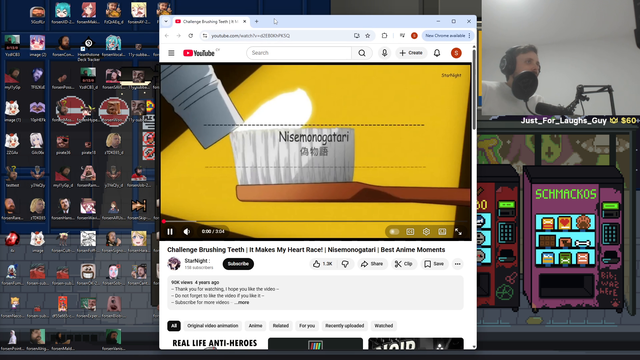The image size is (640, 360).
Task: Mute the video using the speaker icon
Action: click(x=187, y=231)
